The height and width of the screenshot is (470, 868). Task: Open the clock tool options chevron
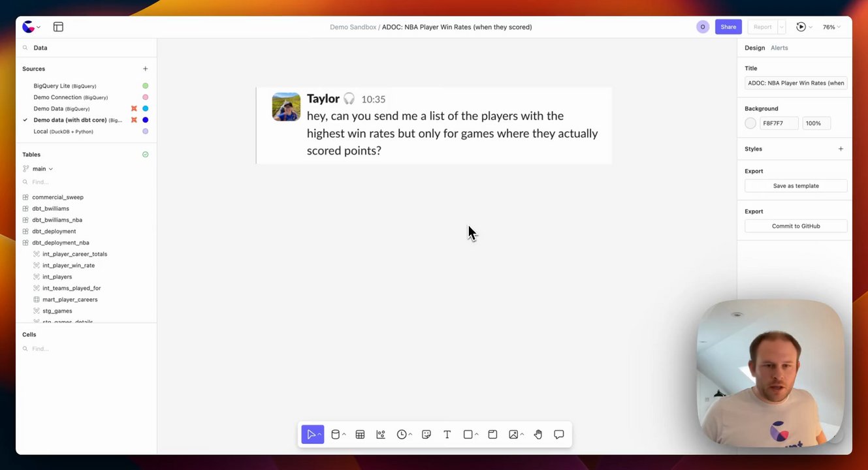point(411,435)
